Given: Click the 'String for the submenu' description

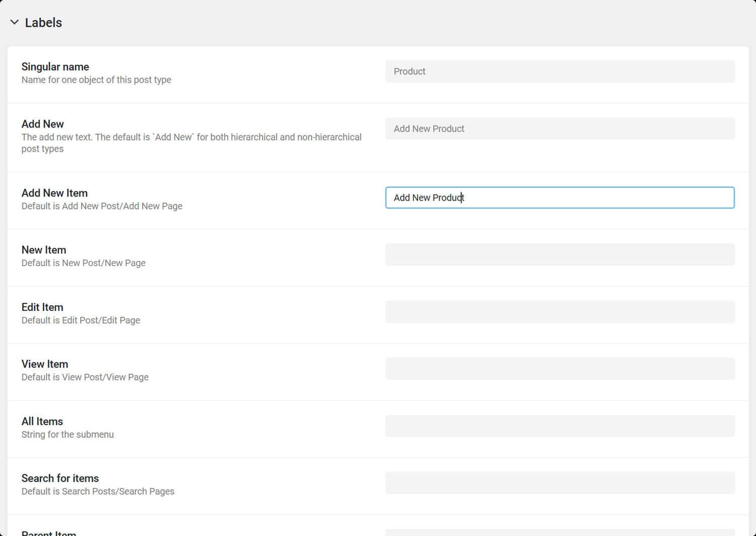Looking at the screenshot, I should pos(68,435).
